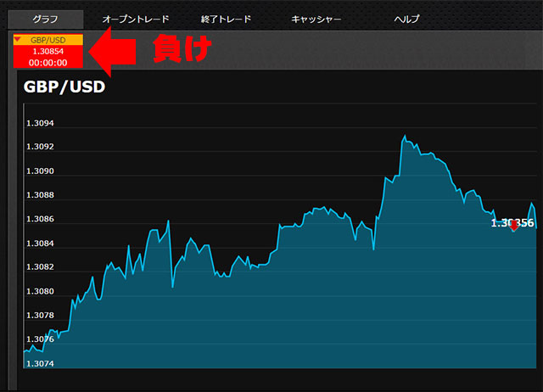
Task: Click the 1.3080 axis label
Action: (x=40, y=291)
